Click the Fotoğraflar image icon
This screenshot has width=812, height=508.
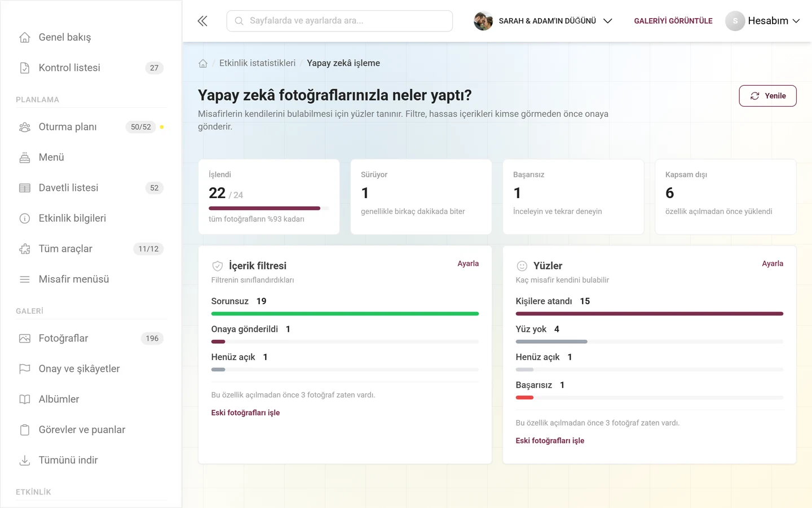tap(25, 339)
